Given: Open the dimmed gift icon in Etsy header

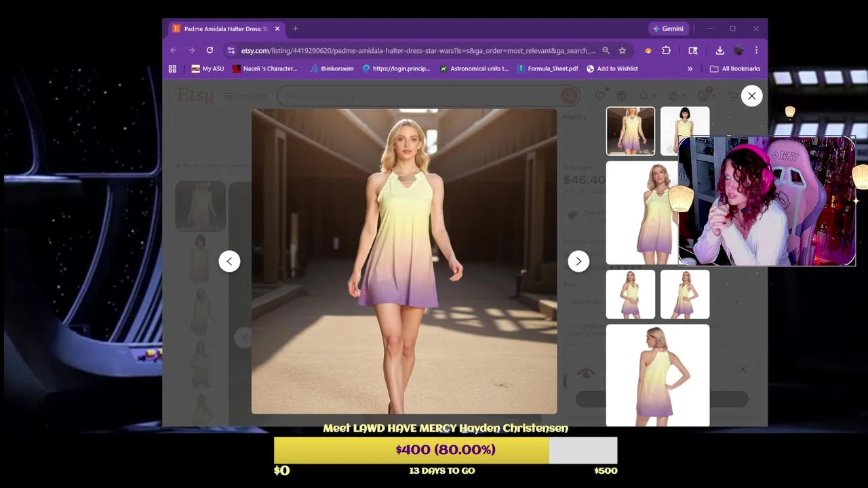Looking at the screenshot, I should (620, 96).
